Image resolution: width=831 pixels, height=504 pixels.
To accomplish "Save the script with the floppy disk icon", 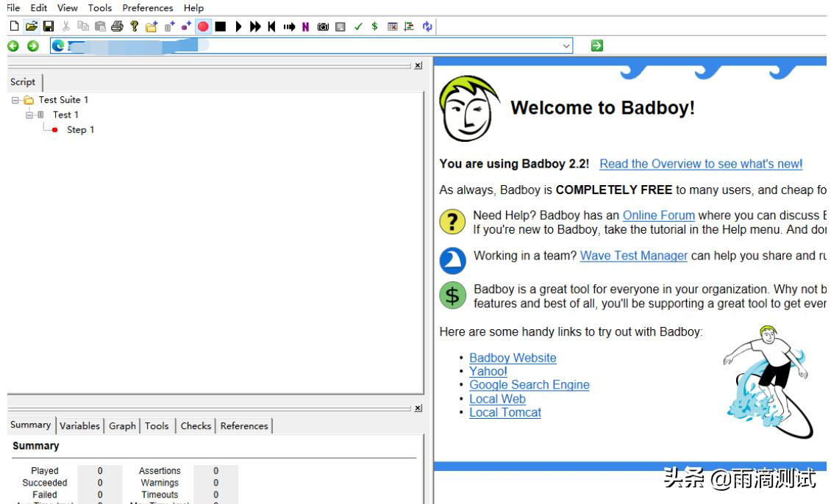I will (49, 26).
